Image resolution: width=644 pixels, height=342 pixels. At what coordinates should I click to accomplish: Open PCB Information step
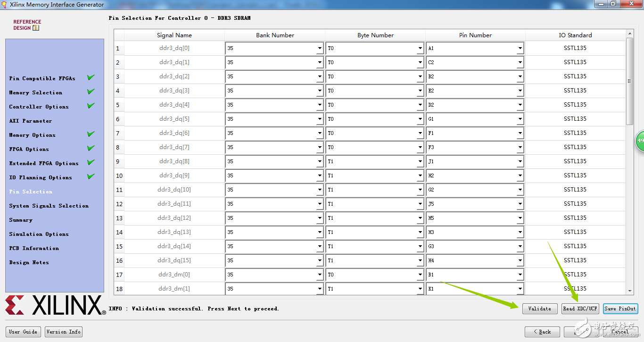click(34, 248)
